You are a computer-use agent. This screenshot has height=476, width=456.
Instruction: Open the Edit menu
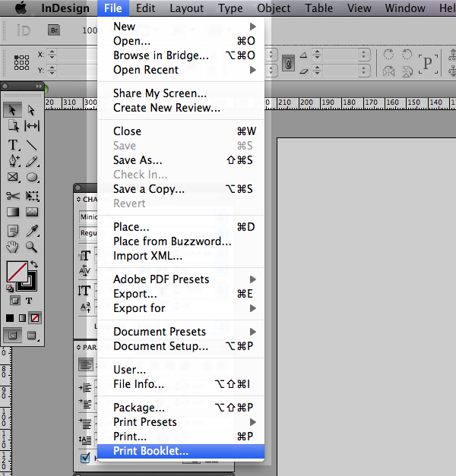(145, 8)
